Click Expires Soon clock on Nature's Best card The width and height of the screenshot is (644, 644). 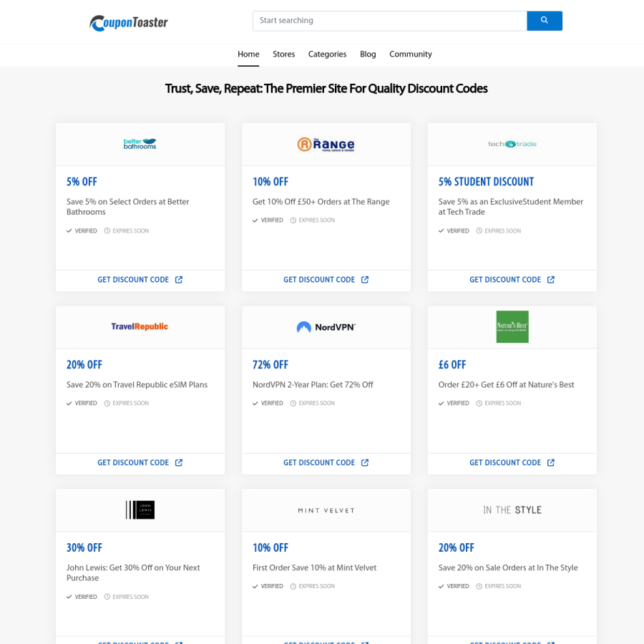pos(479,404)
